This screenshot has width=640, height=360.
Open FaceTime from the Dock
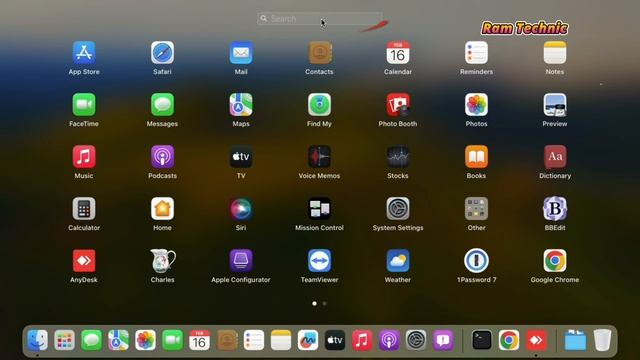coord(172,340)
